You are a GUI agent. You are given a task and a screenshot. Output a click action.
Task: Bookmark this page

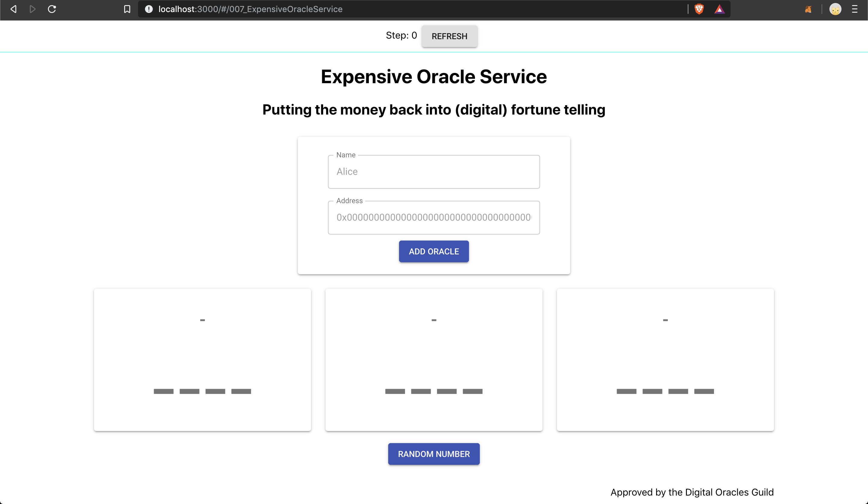(127, 9)
